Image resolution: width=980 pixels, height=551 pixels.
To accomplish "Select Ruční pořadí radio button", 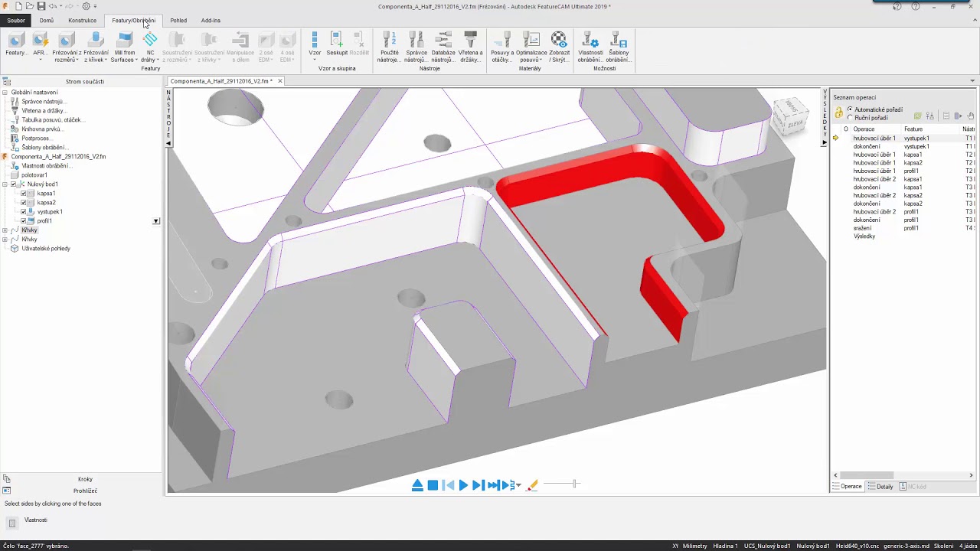I will click(x=850, y=118).
